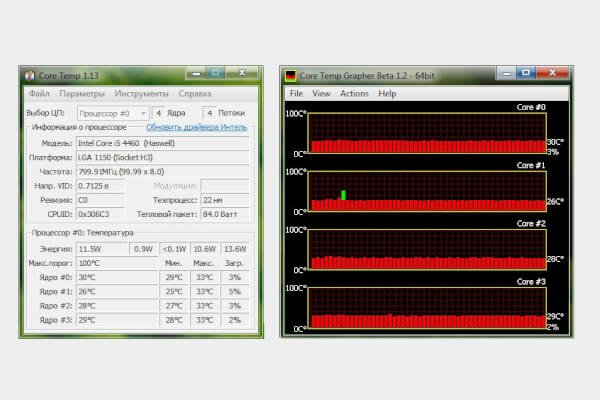Viewport: 600px width, 400px height.
Task: Click the 0.9W energy value
Action: tap(143, 249)
